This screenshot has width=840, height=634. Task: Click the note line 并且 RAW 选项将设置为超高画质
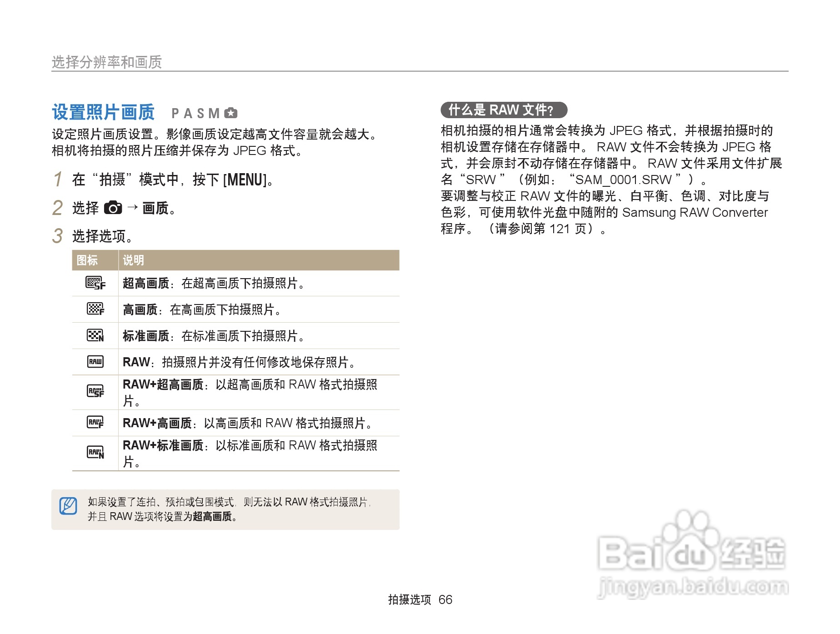point(163,516)
